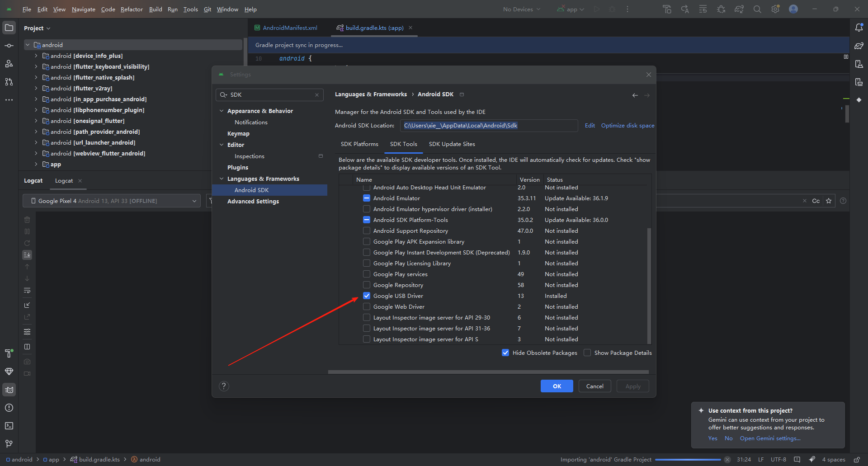Check Android Support Repository checkbox
Image resolution: width=868 pixels, height=466 pixels.
point(367,231)
